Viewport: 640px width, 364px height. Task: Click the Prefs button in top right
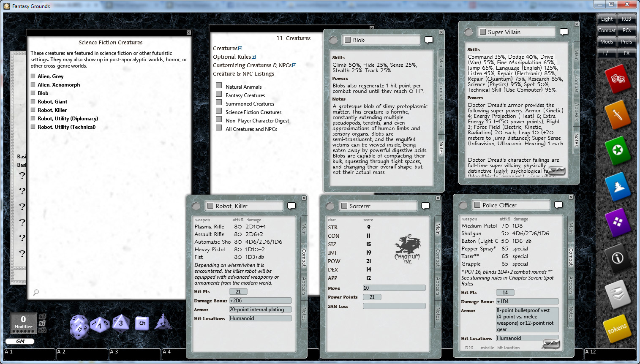pyautogui.click(x=626, y=41)
